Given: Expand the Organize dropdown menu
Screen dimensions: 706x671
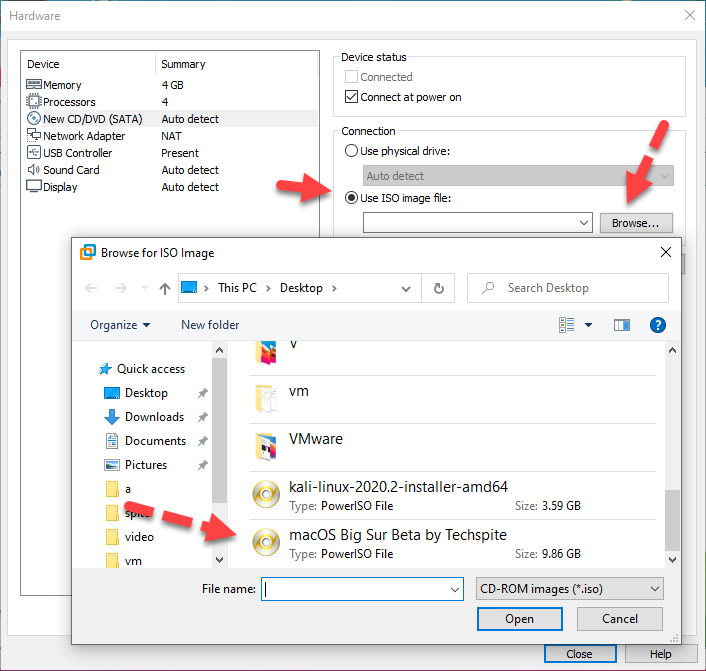Looking at the screenshot, I should tap(120, 325).
